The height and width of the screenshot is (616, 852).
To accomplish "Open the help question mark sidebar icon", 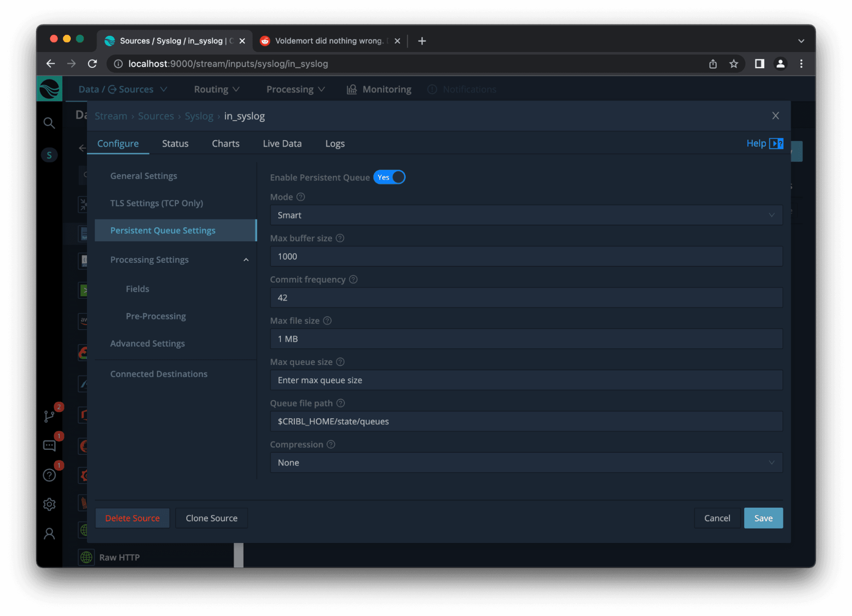I will [x=49, y=475].
